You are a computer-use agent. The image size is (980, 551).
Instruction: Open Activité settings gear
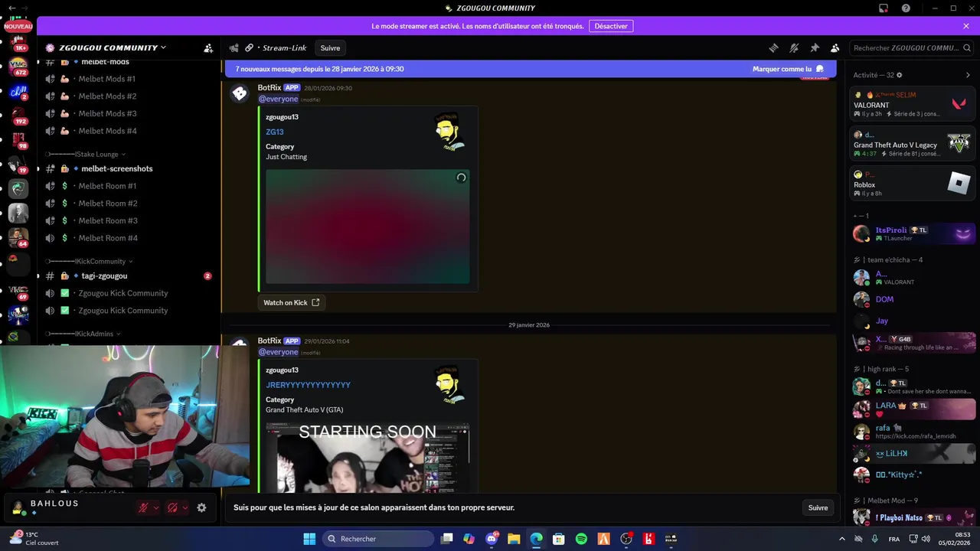pyautogui.click(x=899, y=75)
